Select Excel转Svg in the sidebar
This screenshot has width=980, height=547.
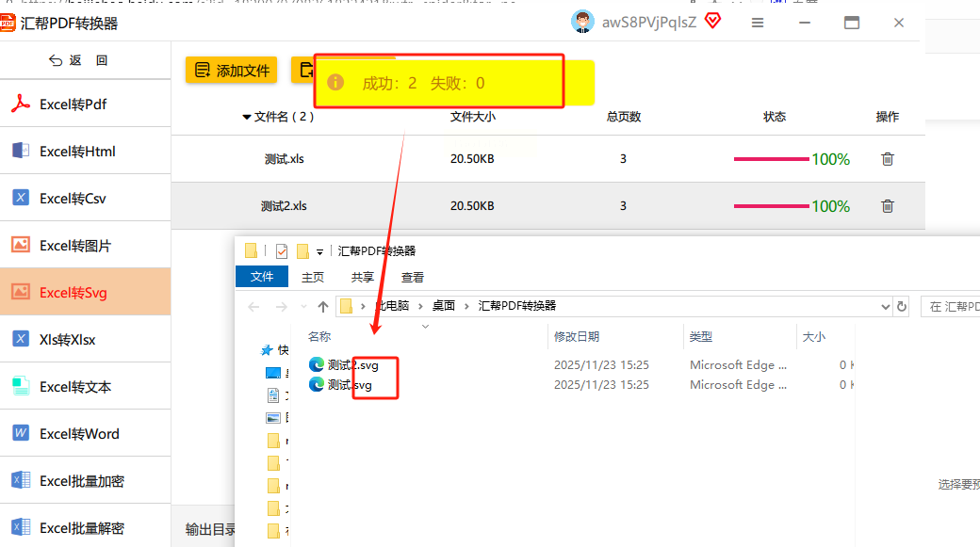click(85, 292)
